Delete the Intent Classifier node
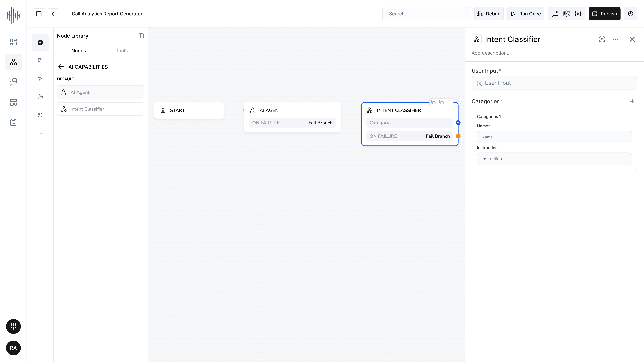The height and width of the screenshot is (362, 644). (449, 102)
